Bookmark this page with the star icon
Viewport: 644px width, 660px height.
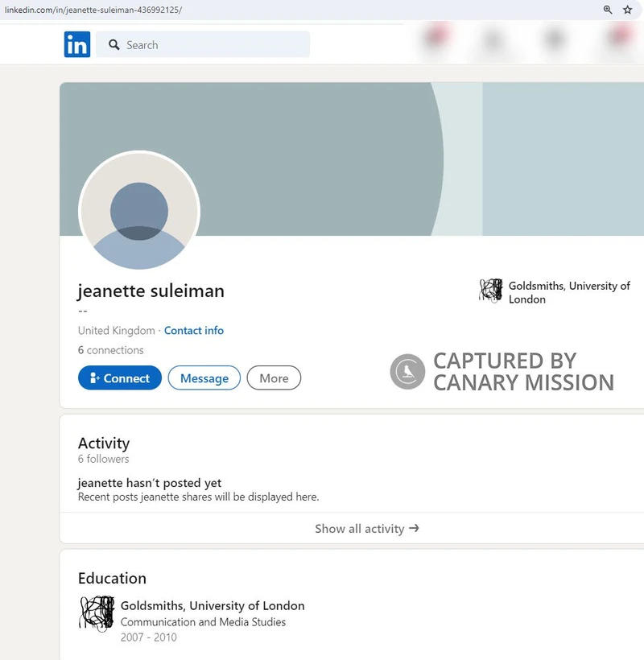[x=627, y=10]
